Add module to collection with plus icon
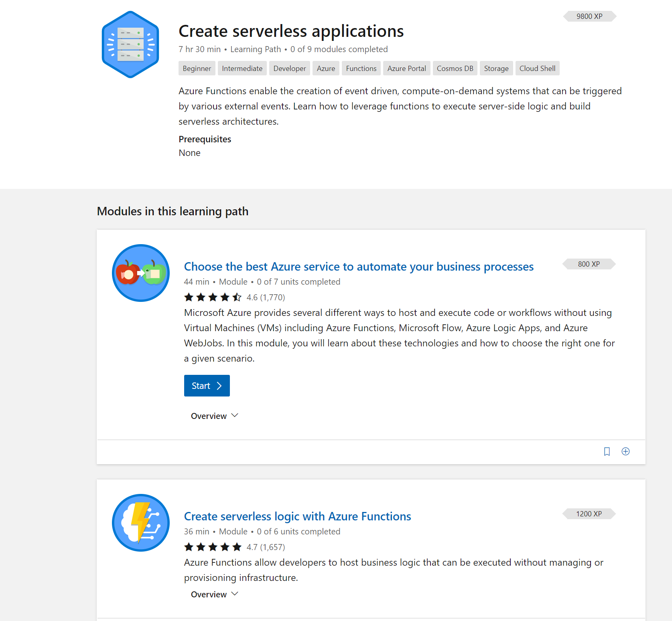The width and height of the screenshot is (672, 621). (x=625, y=451)
